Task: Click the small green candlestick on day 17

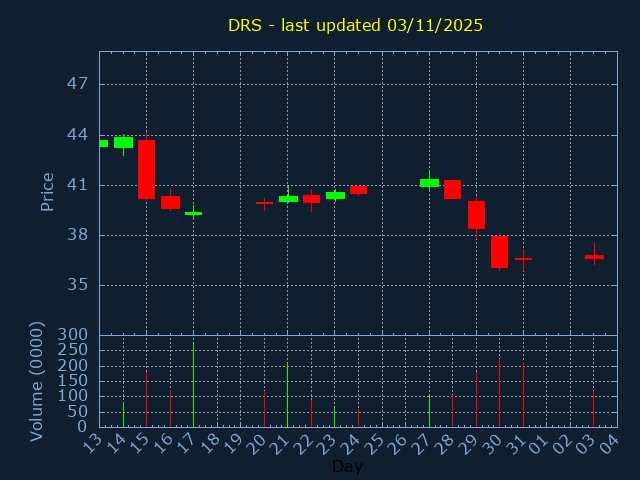Action: [x=193, y=213]
